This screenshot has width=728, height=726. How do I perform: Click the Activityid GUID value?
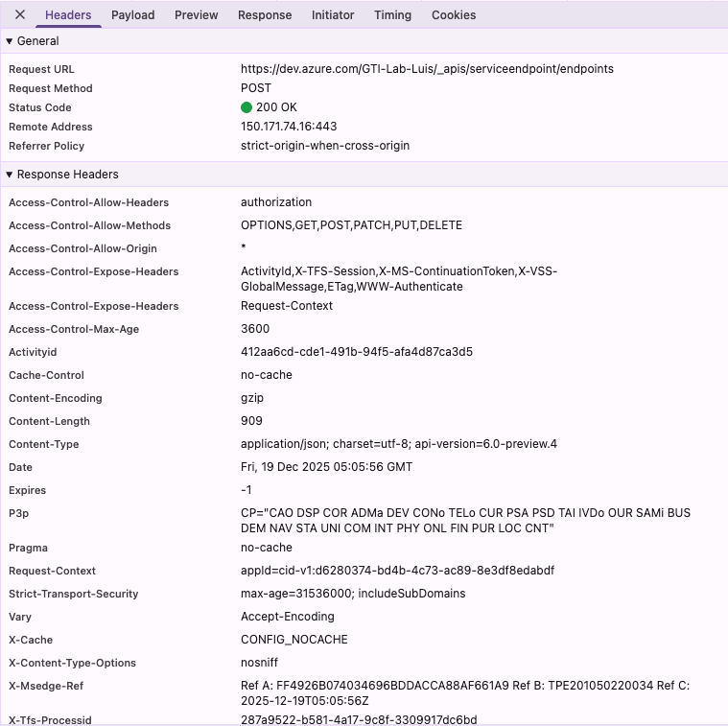tap(357, 352)
